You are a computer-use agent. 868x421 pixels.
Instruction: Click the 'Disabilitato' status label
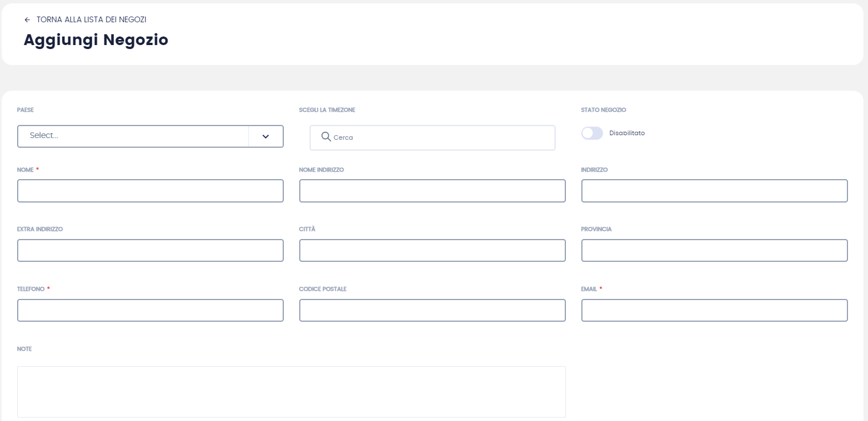click(626, 133)
